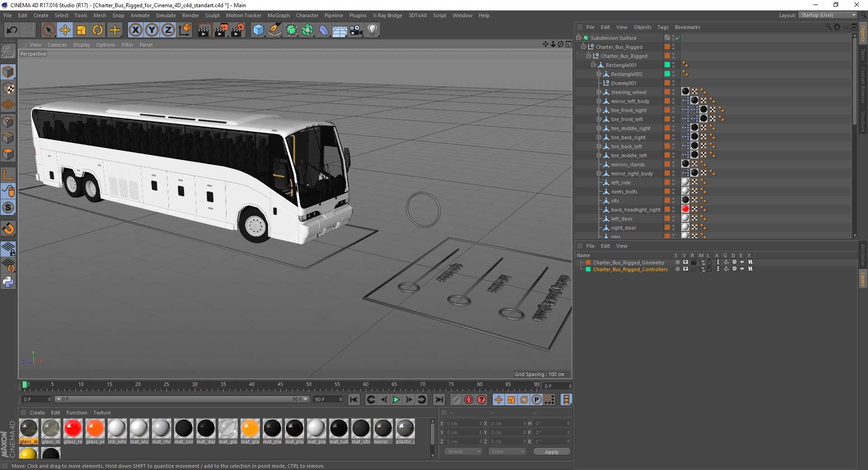Open Object Manager Tags menu
The image size is (868, 470).
(663, 27)
